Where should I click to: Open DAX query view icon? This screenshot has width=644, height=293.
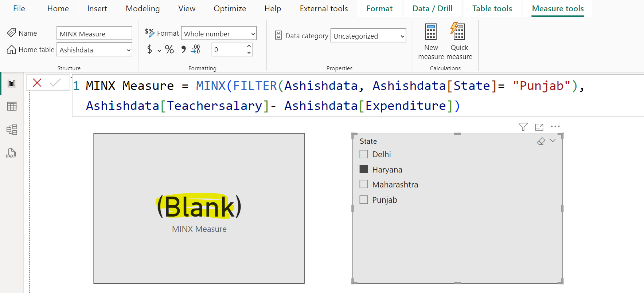pyautogui.click(x=11, y=153)
